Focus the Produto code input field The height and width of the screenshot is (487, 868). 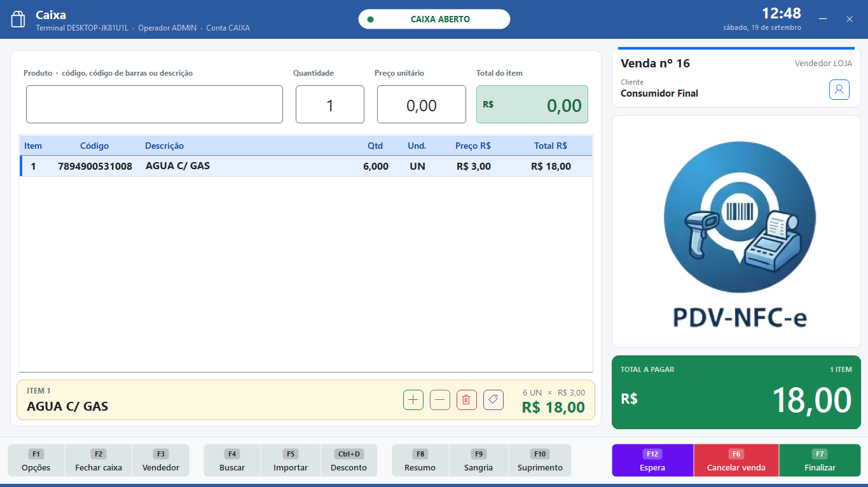155,104
